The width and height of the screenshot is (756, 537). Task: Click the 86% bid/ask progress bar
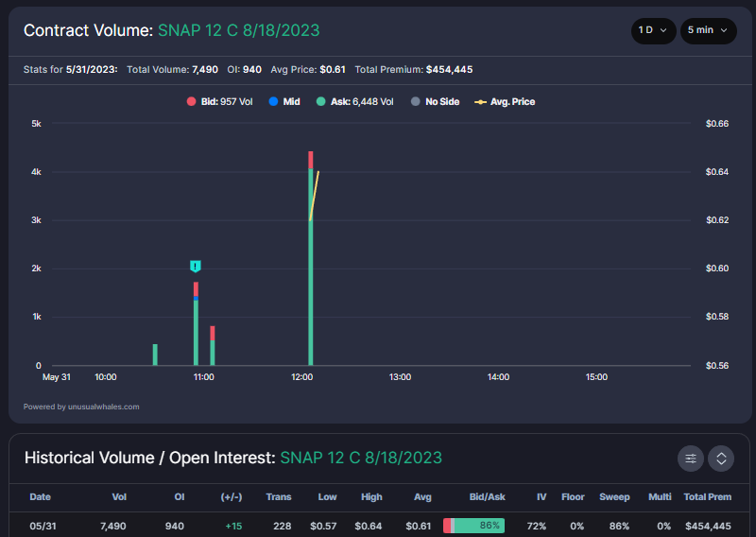[474, 526]
